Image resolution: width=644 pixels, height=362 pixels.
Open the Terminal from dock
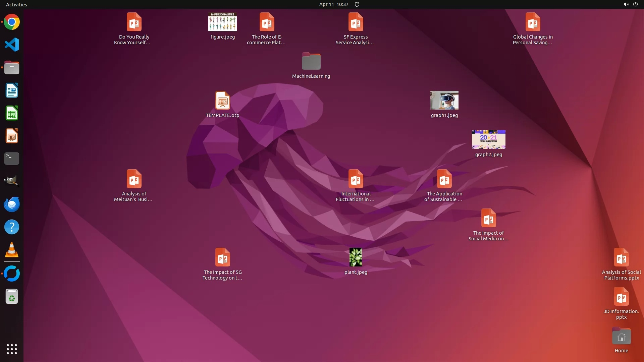12,159
